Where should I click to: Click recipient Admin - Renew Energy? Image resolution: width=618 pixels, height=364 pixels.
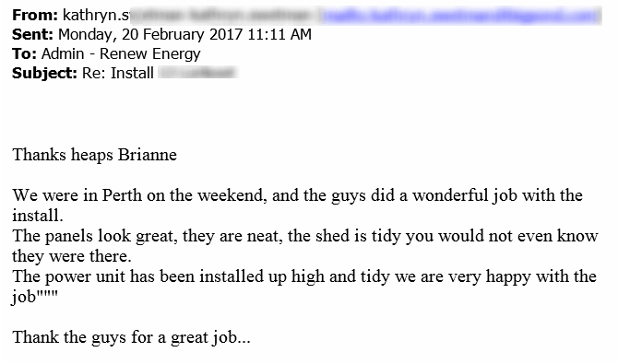click(x=121, y=54)
